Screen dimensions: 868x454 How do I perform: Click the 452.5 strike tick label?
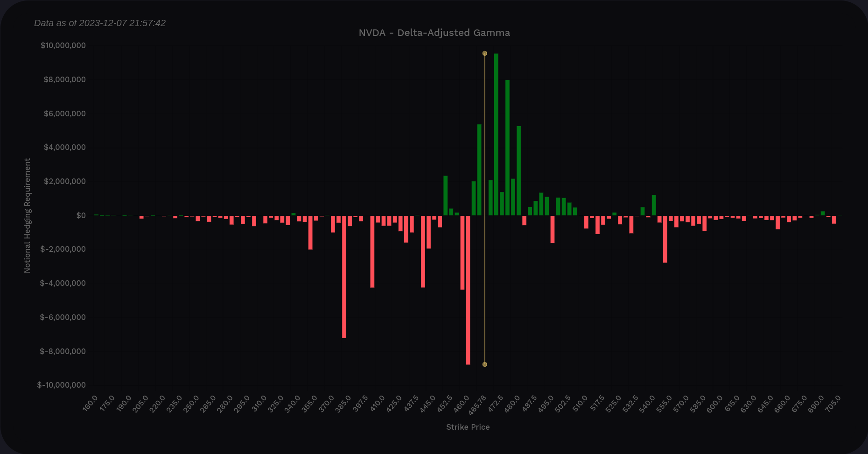coord(444,403)
